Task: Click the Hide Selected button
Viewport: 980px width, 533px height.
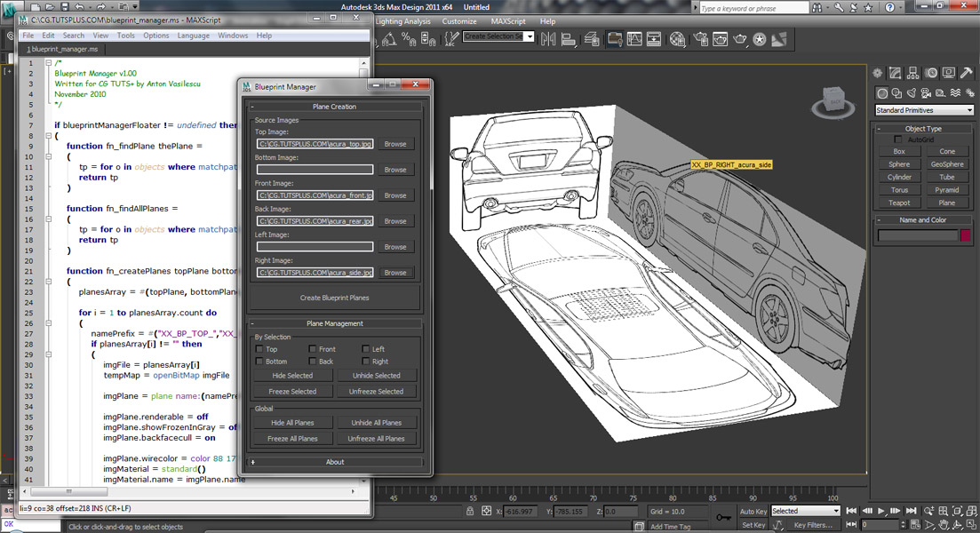Action: 292,376
